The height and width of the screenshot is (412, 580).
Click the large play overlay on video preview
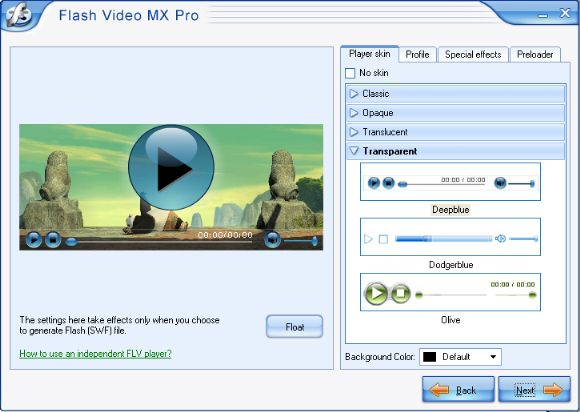coord(171,168)
